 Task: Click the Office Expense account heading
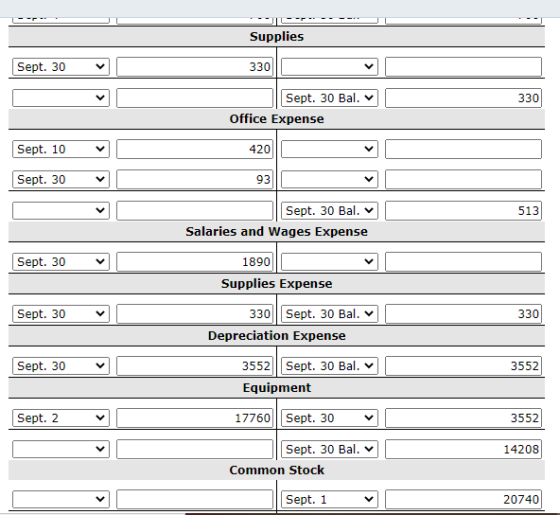pos(277,119)
